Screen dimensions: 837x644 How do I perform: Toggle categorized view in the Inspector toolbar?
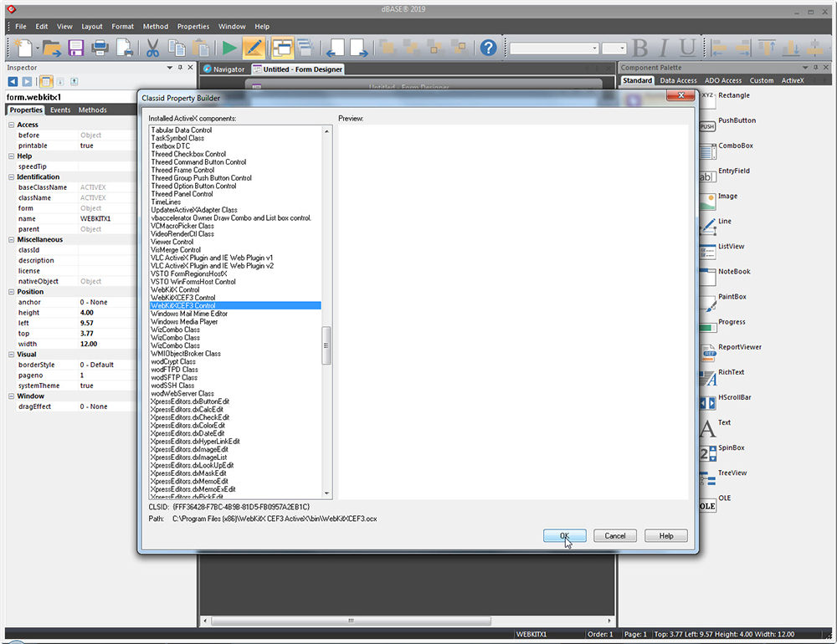(46, 82)
